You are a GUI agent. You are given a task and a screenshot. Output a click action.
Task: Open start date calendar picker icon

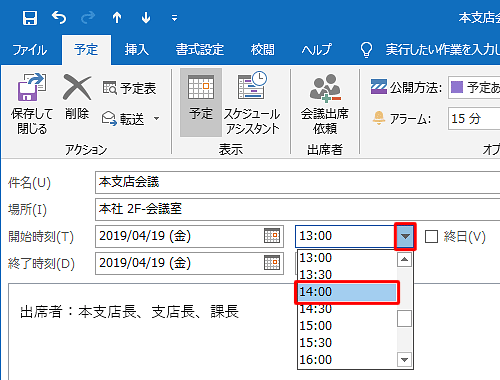click(x=272, y=236)
